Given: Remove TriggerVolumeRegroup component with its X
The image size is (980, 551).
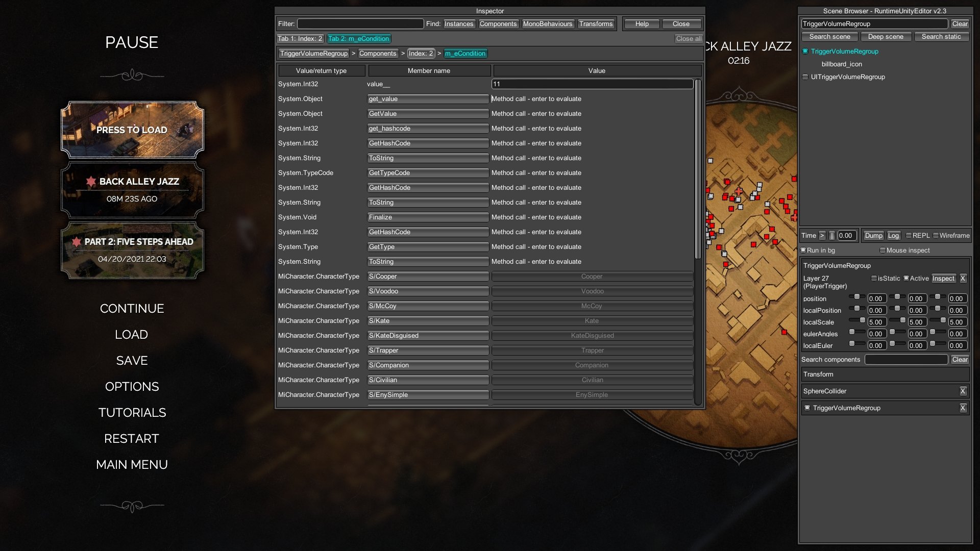Looking at the screenshot, I should coord(963,408).
